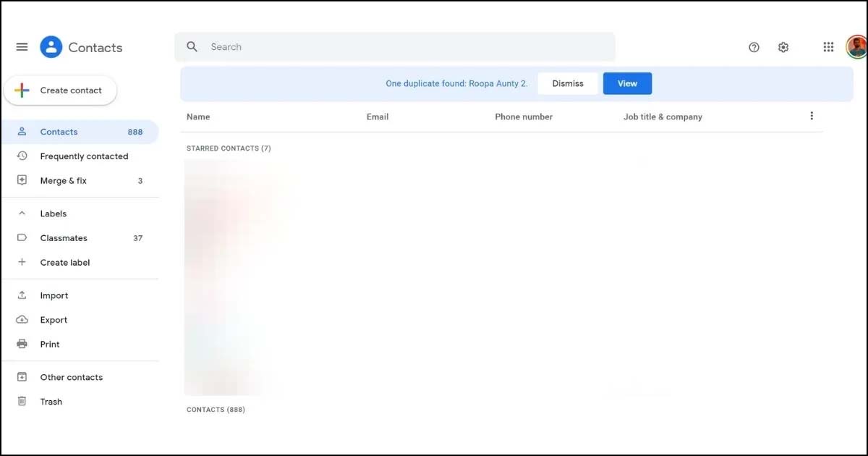Collapse the Labels section chevron
Image resolution: width=868 pixels, height=456 pixels.
click(x=22, y=214)
